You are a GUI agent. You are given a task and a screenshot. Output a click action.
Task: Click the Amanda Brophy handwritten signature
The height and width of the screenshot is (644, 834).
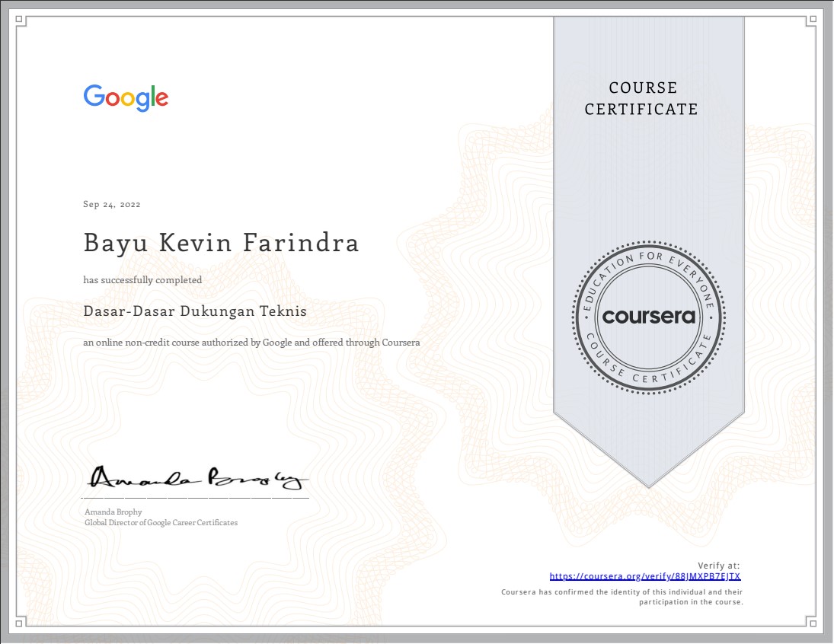coord(200,477)
